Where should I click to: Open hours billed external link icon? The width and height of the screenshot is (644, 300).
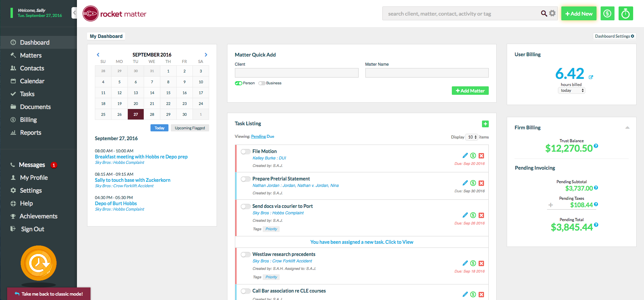click(591, 77)
